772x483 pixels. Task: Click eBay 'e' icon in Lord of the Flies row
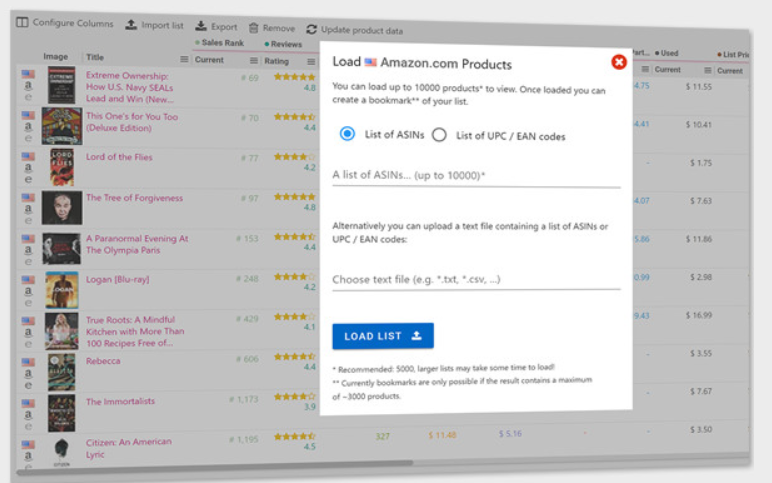pyautogui.click(x=28, y=179)
